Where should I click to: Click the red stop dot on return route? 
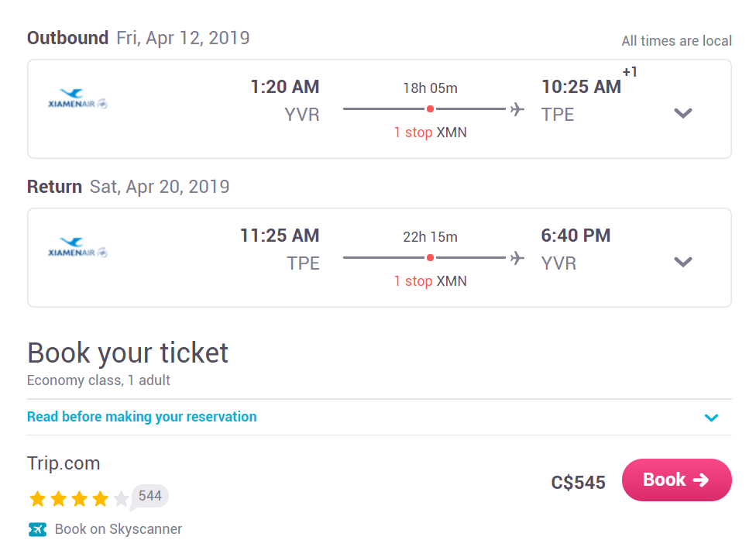430,257
